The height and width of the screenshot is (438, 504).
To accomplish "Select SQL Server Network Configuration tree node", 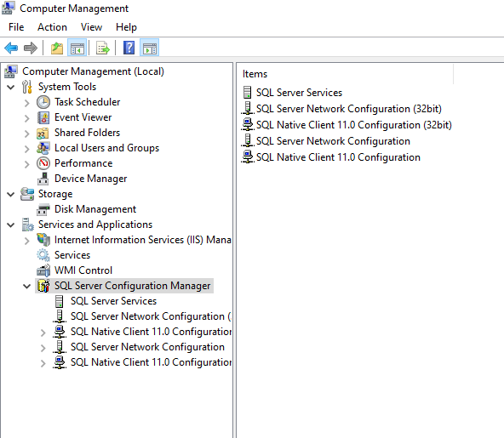I will [147, 347].
